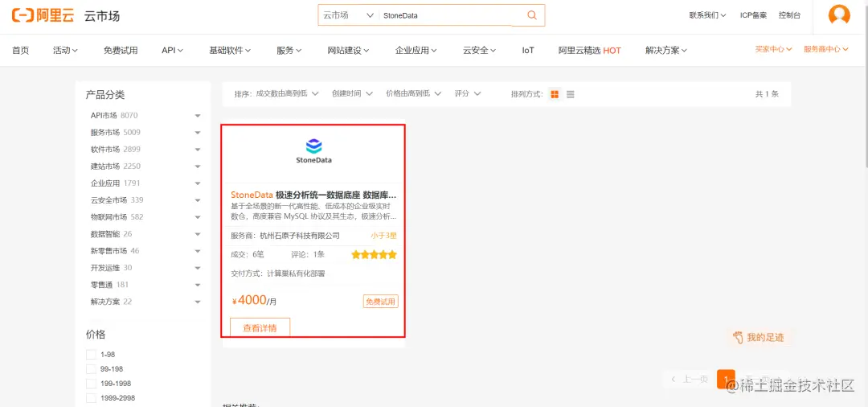868x407 pixels.
Task: Click the ¥4000/月 price text
Action: click(254, 301)
